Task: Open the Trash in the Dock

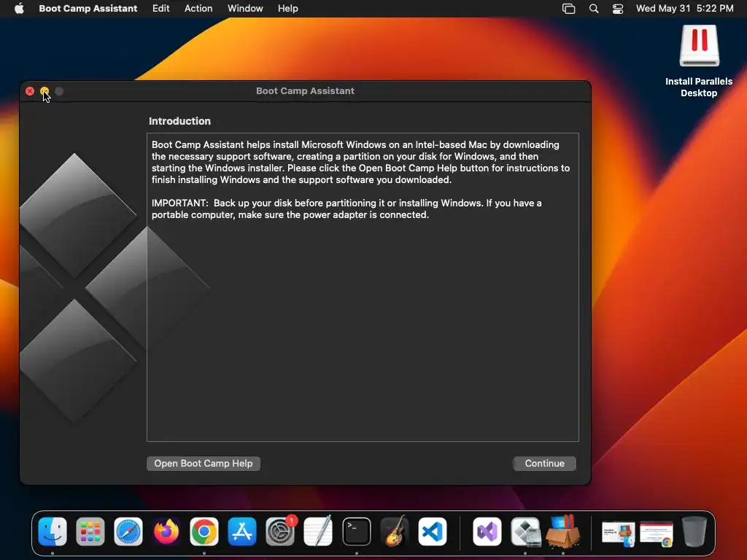Action: [x=694, y=532]
